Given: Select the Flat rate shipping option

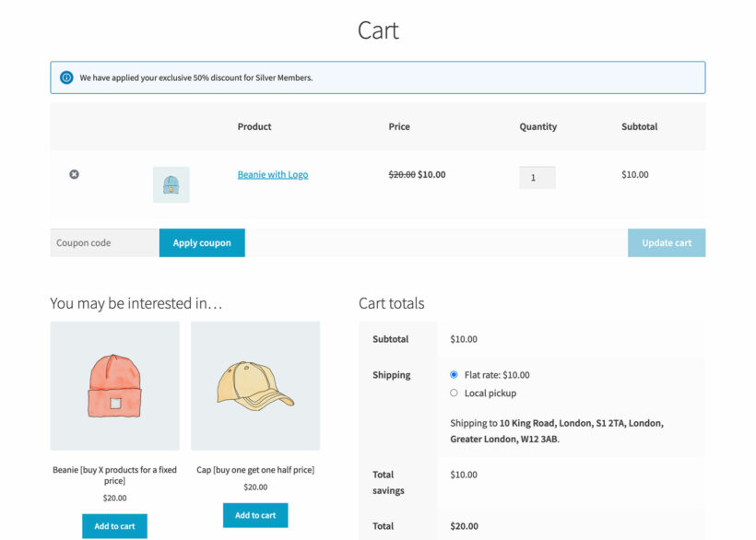Looking at the screenshot, I should tap(453, 374).
